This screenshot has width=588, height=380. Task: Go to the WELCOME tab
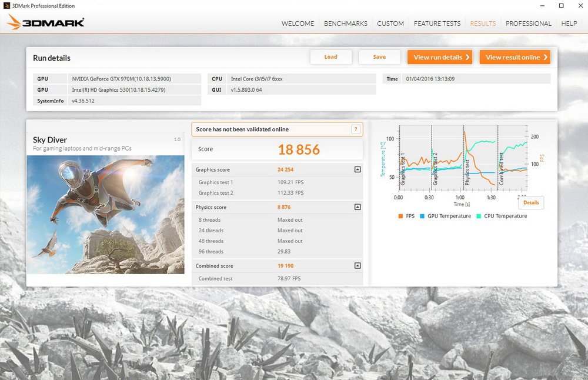[298, 24]
